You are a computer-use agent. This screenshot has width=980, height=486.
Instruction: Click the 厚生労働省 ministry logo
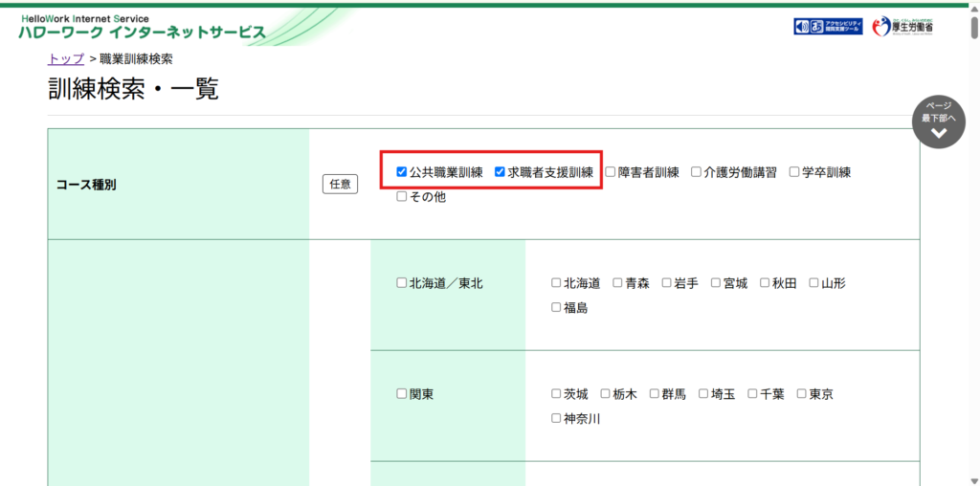(902, 26)
